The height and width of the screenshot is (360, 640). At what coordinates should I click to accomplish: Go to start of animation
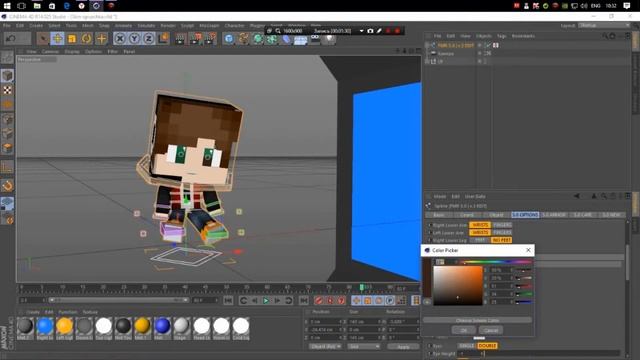[228, 300]
